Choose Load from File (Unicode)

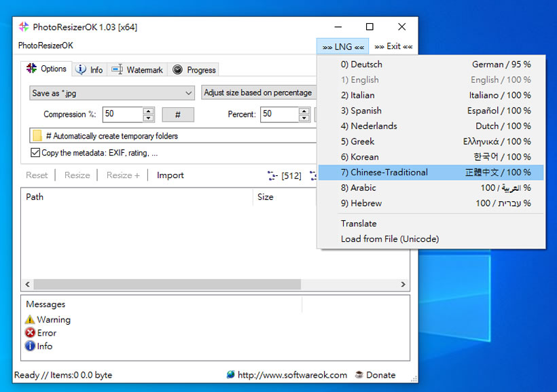click(431, 239)
